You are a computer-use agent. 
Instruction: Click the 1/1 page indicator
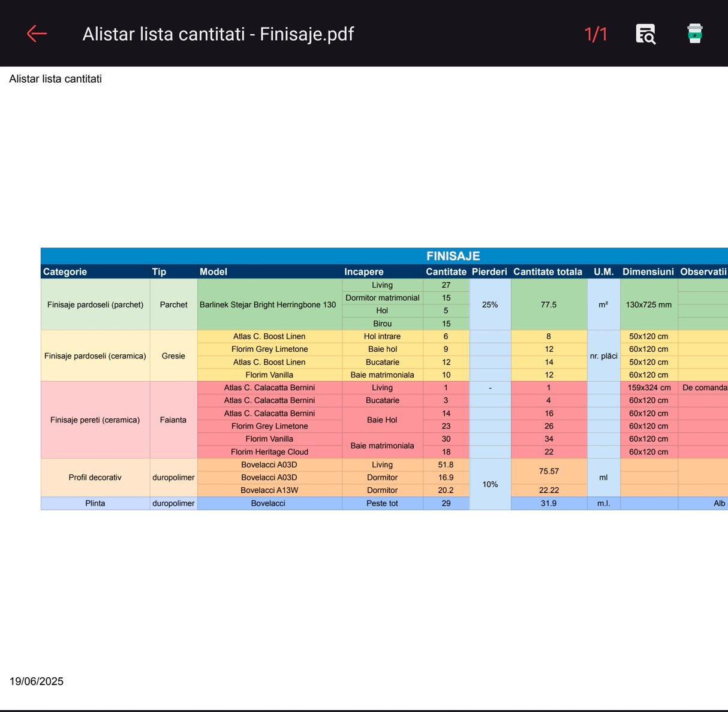point(595,34)
